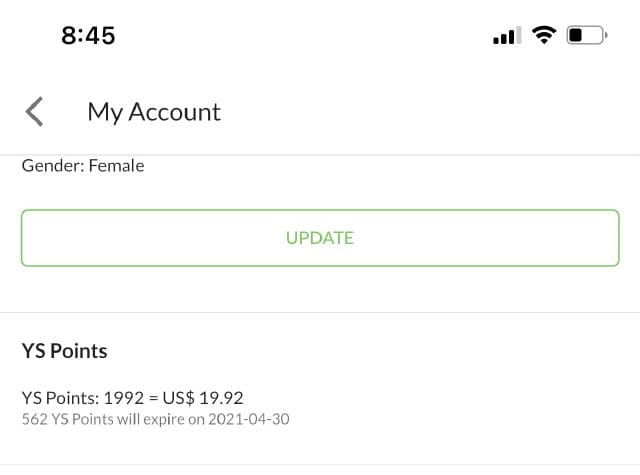
Task: Tap the bold YS Points section heading
Action: (65, 351)
